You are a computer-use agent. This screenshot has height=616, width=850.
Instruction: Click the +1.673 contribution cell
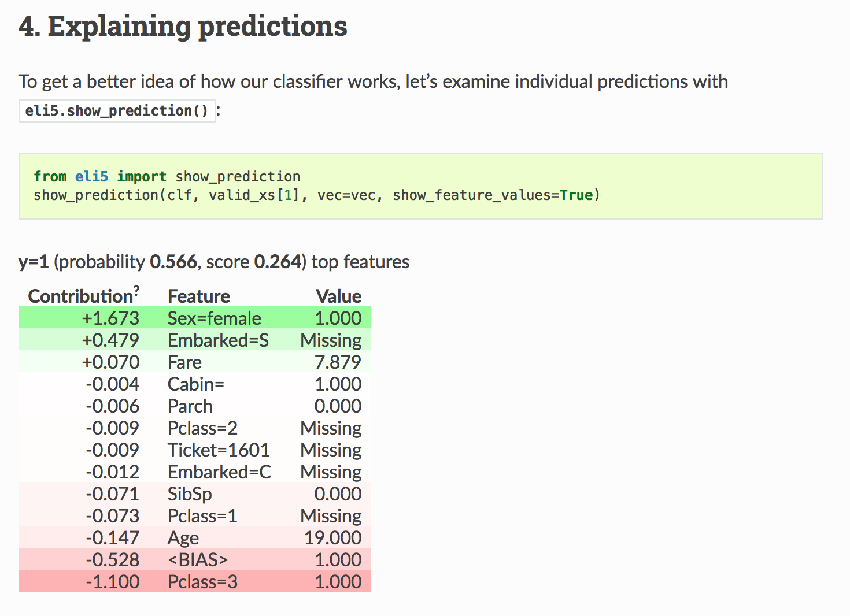click(x=110, y=318)
